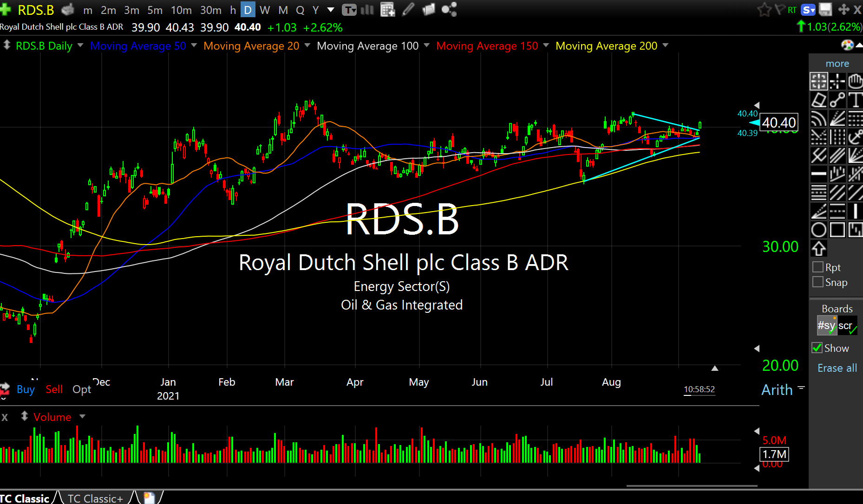Select the rectangle shape tool
The image size is (863, 504).
[x=837, y=230]
